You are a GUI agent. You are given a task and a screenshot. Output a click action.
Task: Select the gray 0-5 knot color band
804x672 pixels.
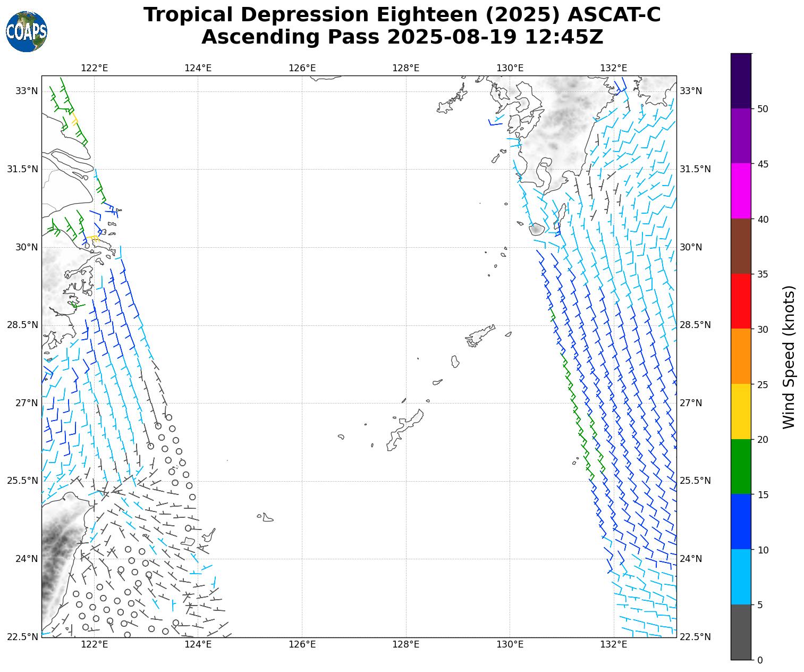(741, 632)
